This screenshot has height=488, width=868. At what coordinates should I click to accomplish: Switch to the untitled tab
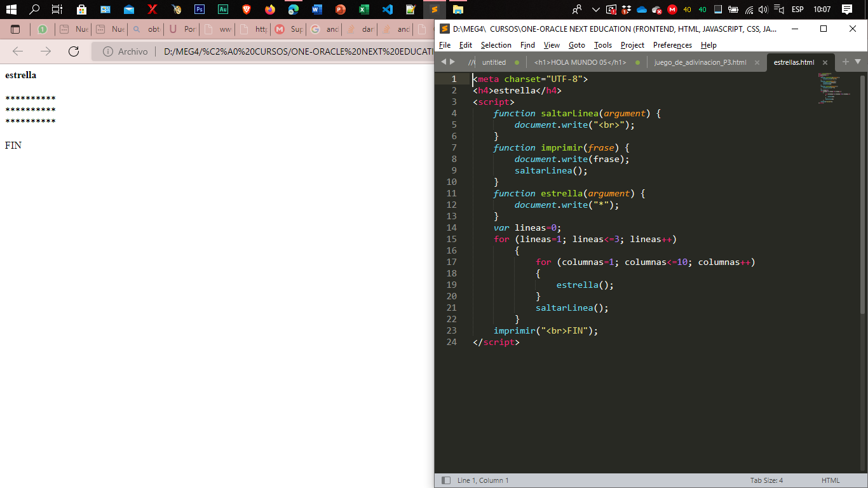(x=494, y=62)
